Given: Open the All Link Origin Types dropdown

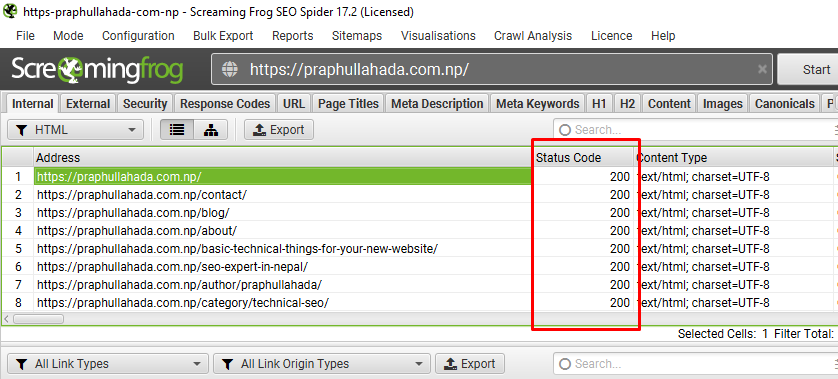Looking at the screenshot, I should click(321, 364).
